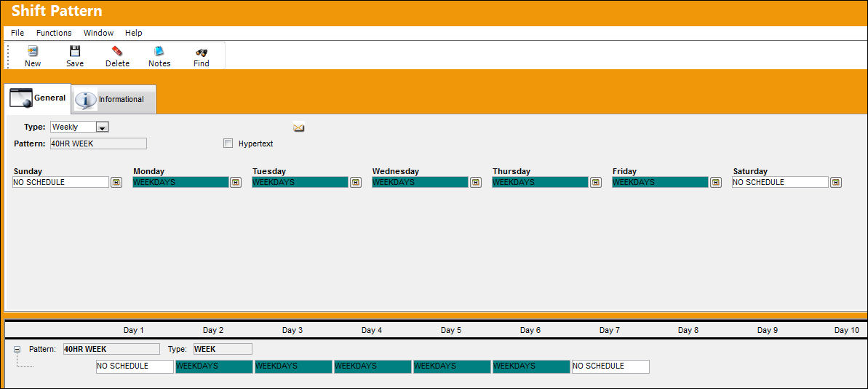Open the Functions menu
The height and width of the screenshot is (389, 868).
coord(54,33)
